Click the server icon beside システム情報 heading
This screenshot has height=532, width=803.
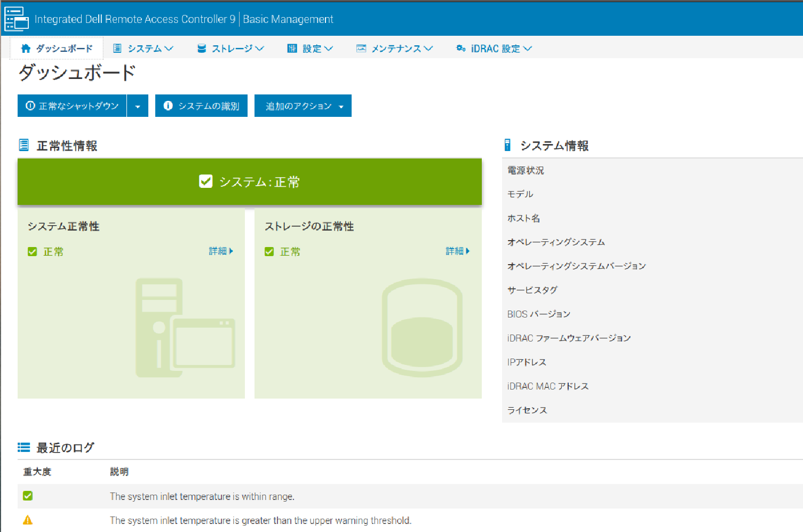point(507,145)
